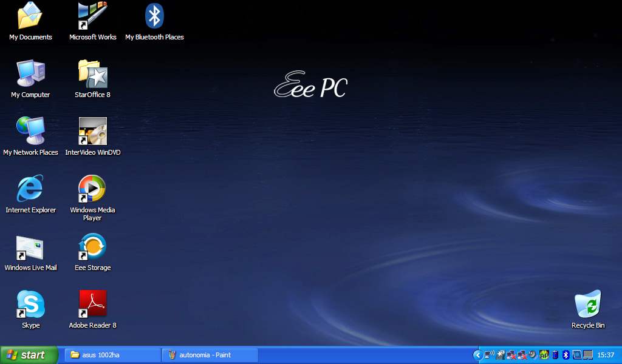Select the Internet Explorer icon
622x364 pixels.
[30, 189]
